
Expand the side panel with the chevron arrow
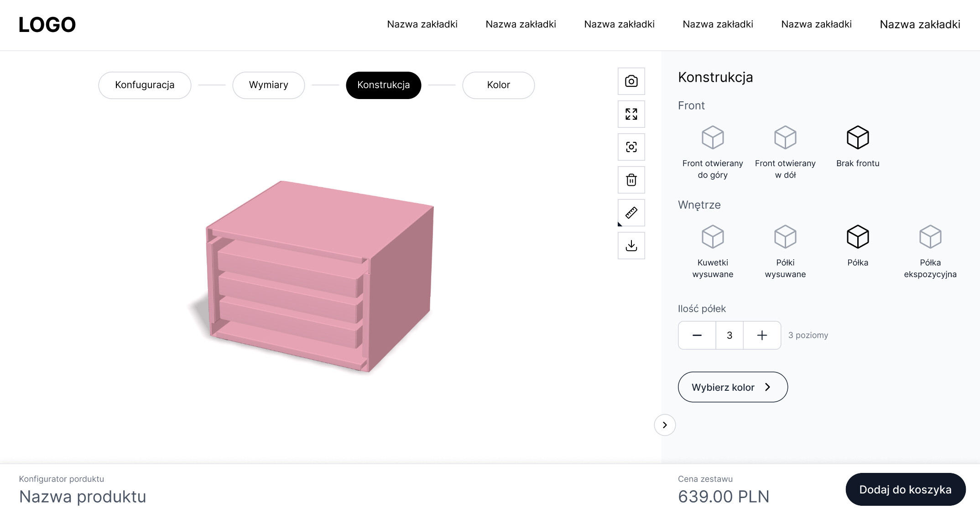pos(665,425)
